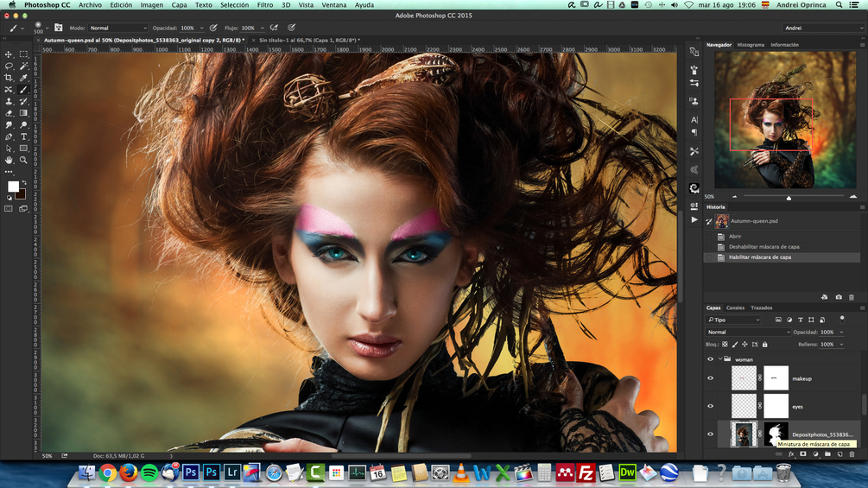This screenshot has height=488, width=868.
Task: Create new snapshot camera icon in Historia
Action: coord(839,297)
